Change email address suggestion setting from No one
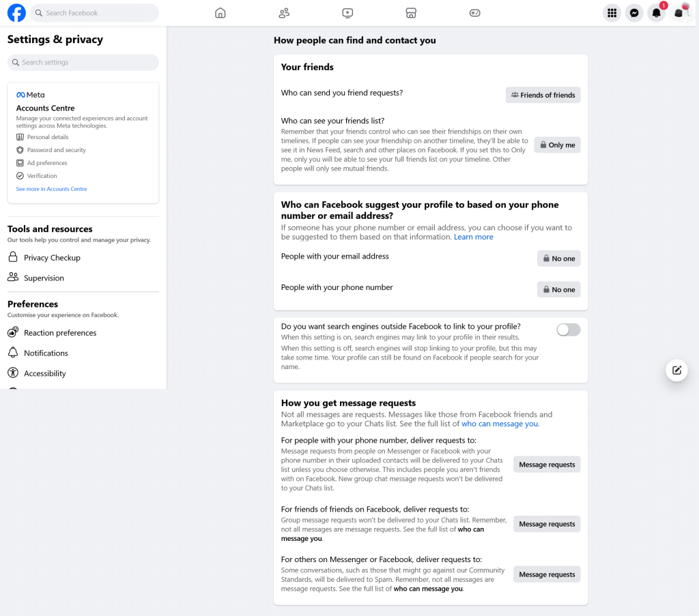The height and width of the screenshot is (616, 699). click(x=558, y=258)
